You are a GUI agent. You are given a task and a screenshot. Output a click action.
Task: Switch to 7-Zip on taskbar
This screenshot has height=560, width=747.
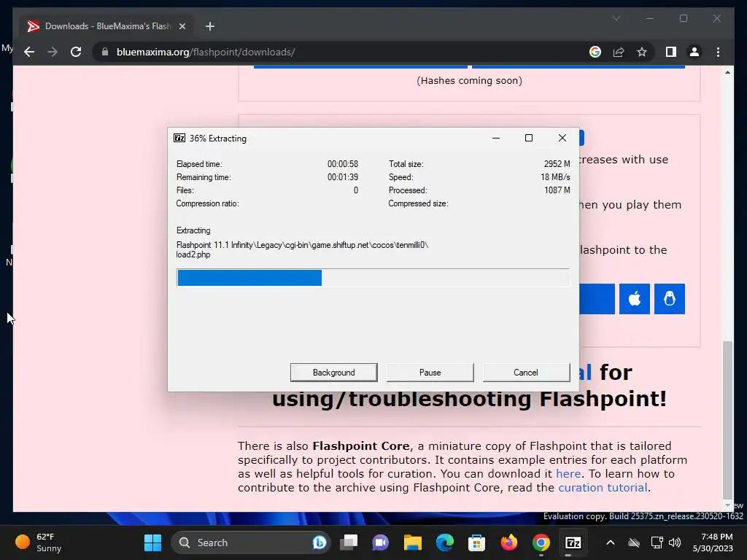point(573,542)
